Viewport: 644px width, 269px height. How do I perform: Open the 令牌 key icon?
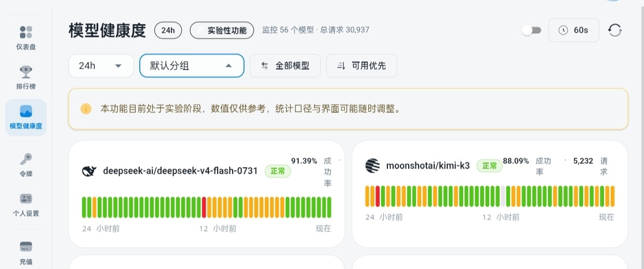click(26, 159)
